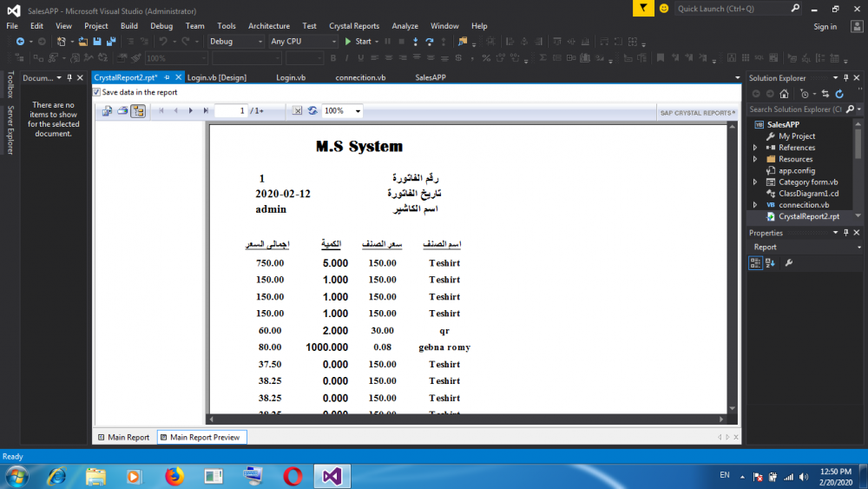Select ClassDiagram1.cd in Solution Explorer

tap(808, 194)
